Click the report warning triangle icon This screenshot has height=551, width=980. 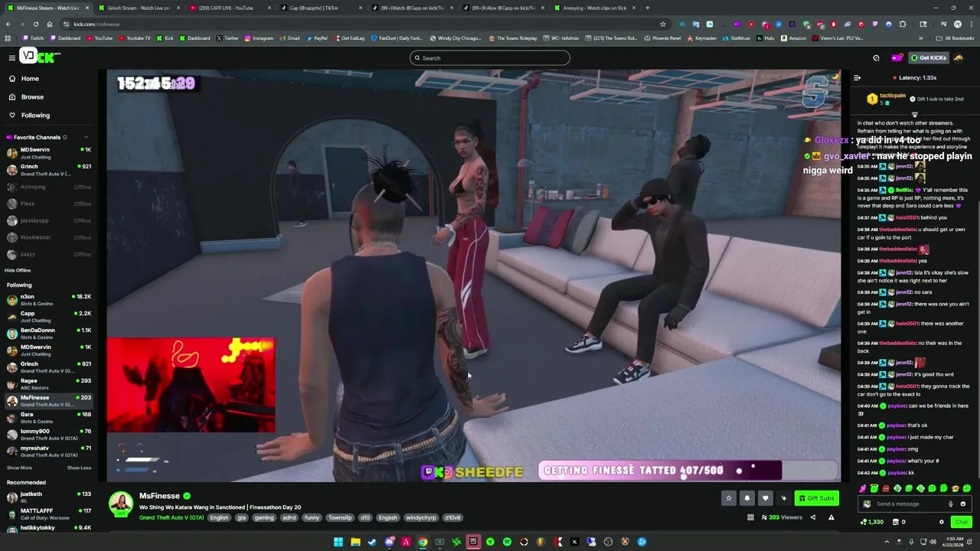pos(831,518)
